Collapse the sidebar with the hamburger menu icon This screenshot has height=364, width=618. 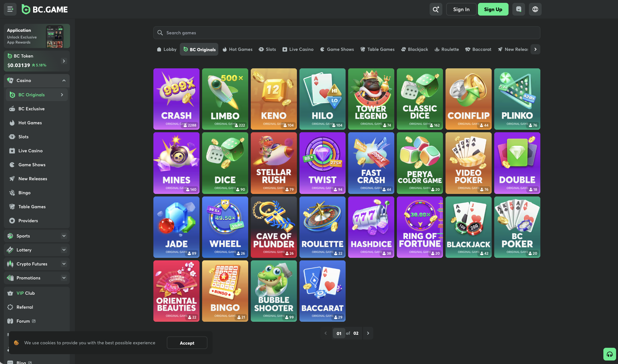tap(10, 9)
